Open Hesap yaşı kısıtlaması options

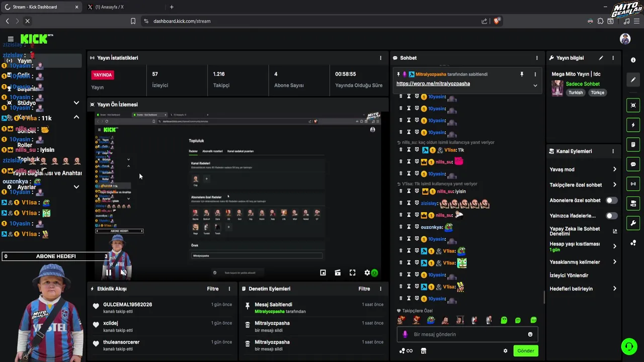pos(583,246)
